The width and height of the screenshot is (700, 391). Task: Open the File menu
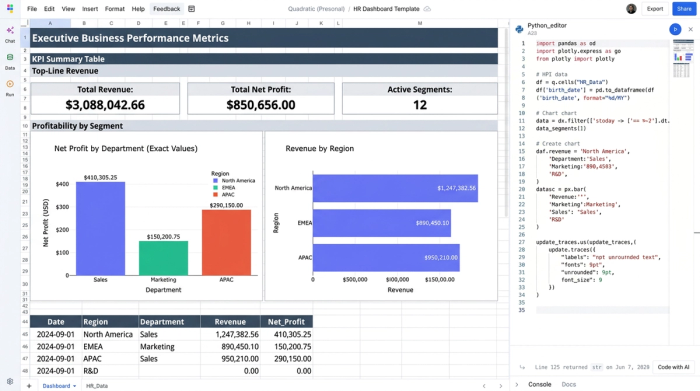[32, 9]
